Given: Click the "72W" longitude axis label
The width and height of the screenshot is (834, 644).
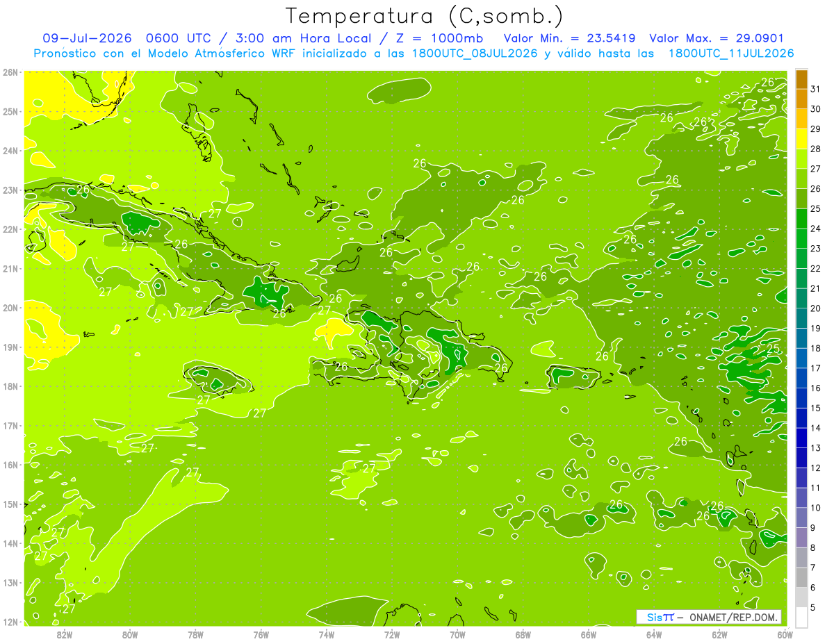Looking at the screenshot, I should coord(392,635).
